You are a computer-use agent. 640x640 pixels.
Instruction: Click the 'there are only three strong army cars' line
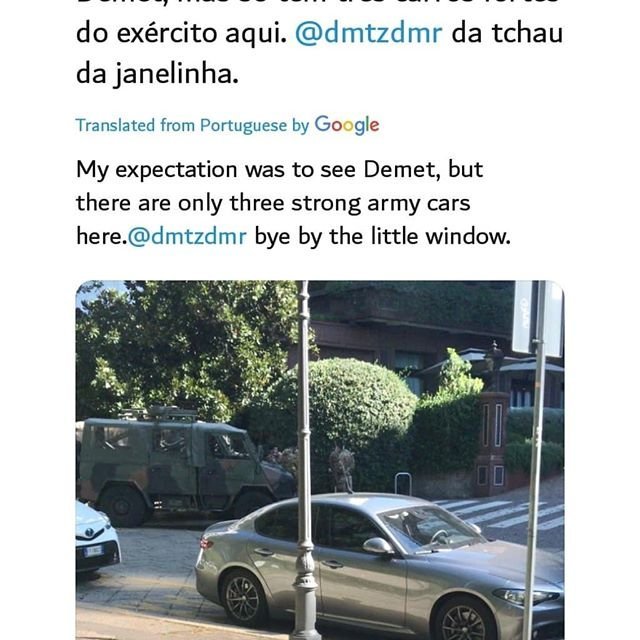(x=273, y=203)
